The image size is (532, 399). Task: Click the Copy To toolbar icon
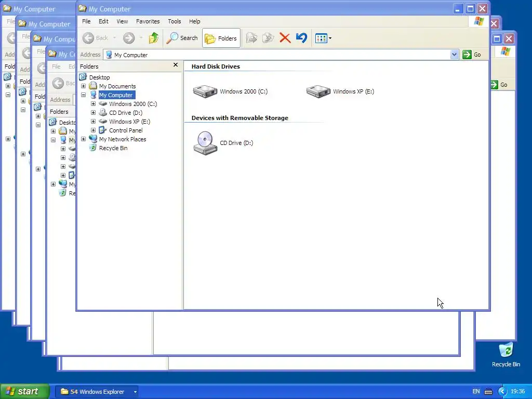pos(268,38)
